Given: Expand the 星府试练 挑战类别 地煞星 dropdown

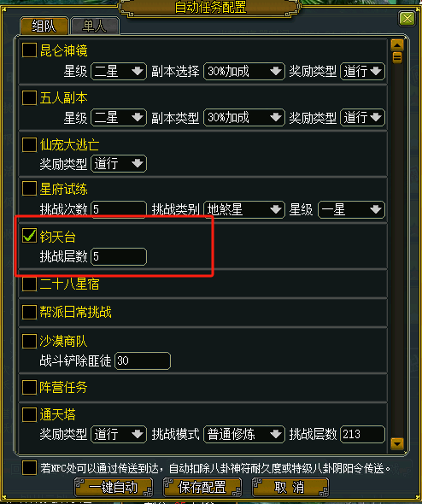Looking at the screenshot, I should (x=244, y=209).
